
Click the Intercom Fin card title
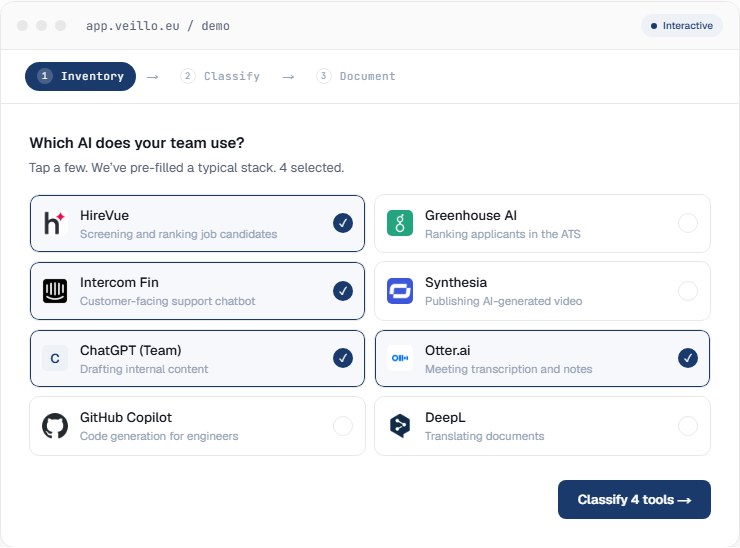[119, 282]
